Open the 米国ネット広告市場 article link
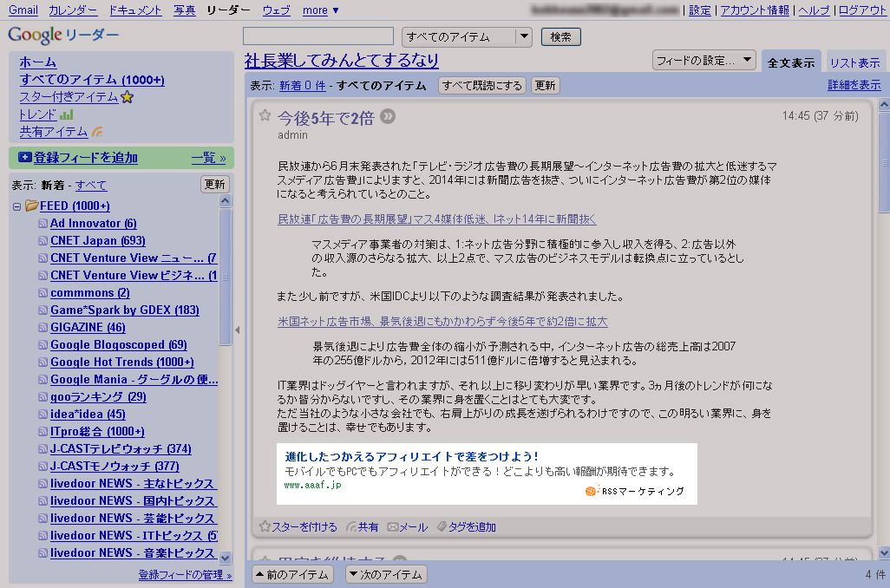 coord(442,322)
